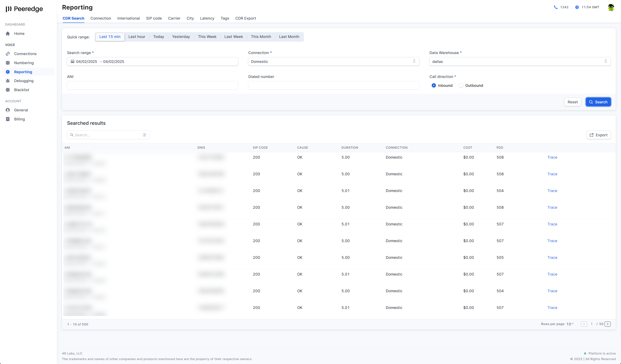Click Trace link on first result row

552,157
